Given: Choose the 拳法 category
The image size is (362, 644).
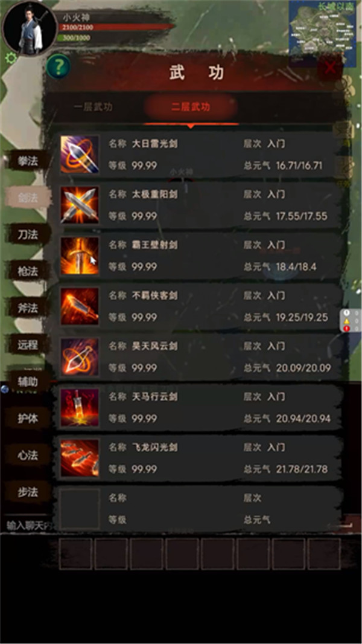Looking at the screenshot, I should pyautogui.click(x=28, y=161).
